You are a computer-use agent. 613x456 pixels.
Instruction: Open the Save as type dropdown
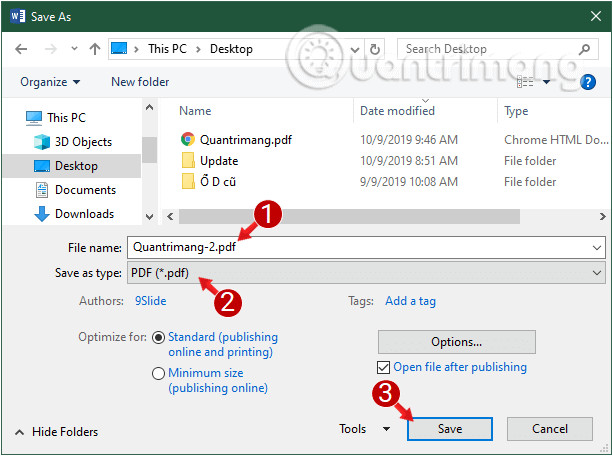coord(366,273)
